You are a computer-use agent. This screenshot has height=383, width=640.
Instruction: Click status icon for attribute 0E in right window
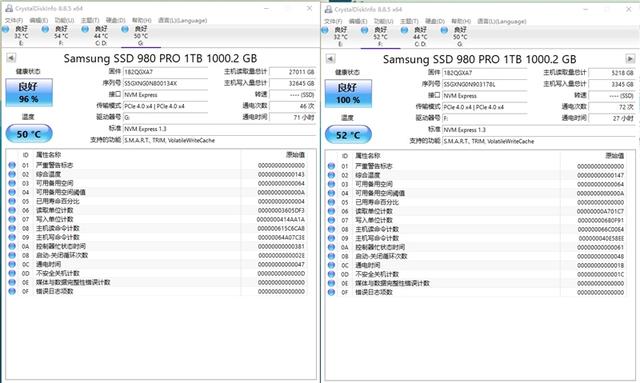pyautogui.click(x=331, y=283)
